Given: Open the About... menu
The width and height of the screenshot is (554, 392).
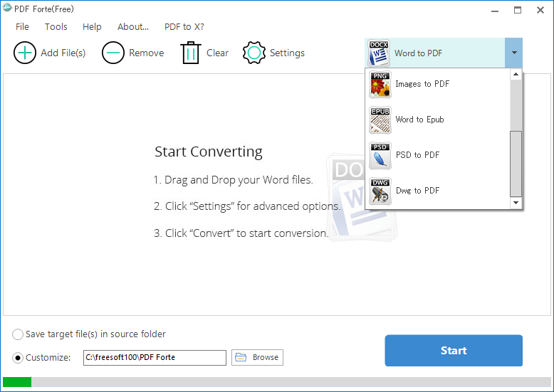Looking at the screenshot, I should 133,27.
